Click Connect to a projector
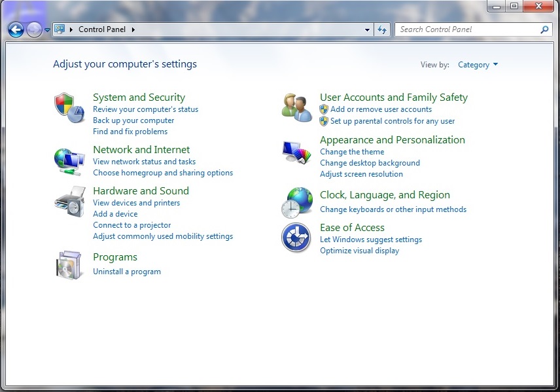Screen dimensions: 560x392 click(x=131, y=225)
